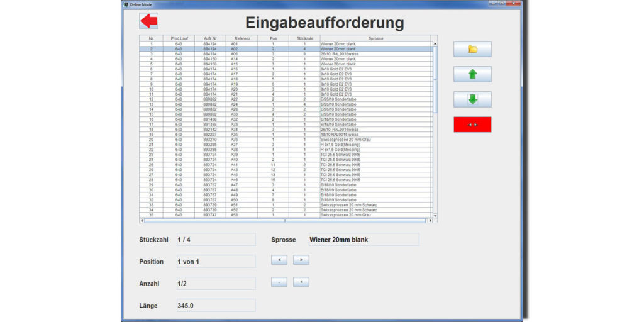Select row with Referenz A19
644x322 pixels.
286,84
